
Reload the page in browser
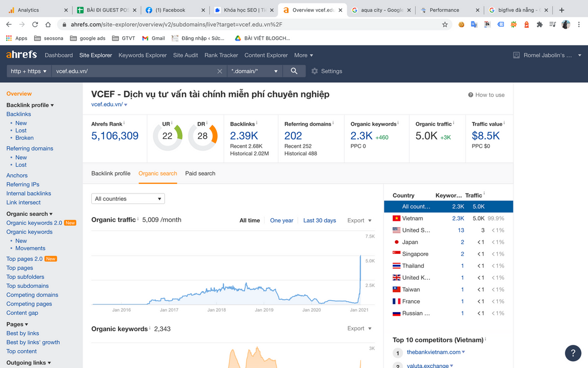pos(35,24)
